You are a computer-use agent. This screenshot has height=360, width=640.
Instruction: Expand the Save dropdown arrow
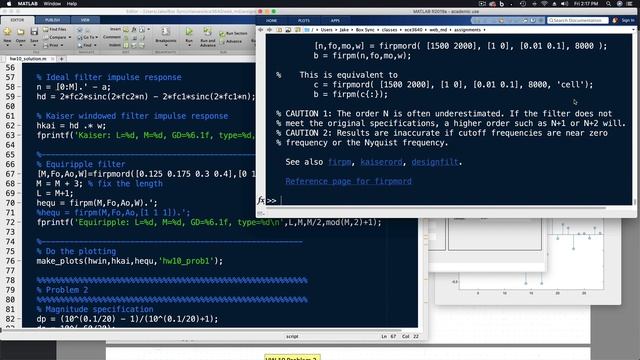pos(34,45)
